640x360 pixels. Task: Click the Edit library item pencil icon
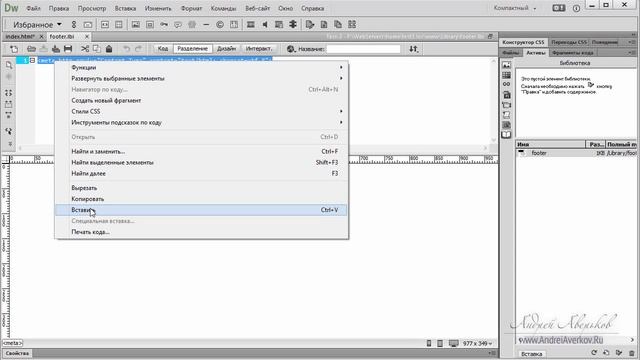pos(619,353)
